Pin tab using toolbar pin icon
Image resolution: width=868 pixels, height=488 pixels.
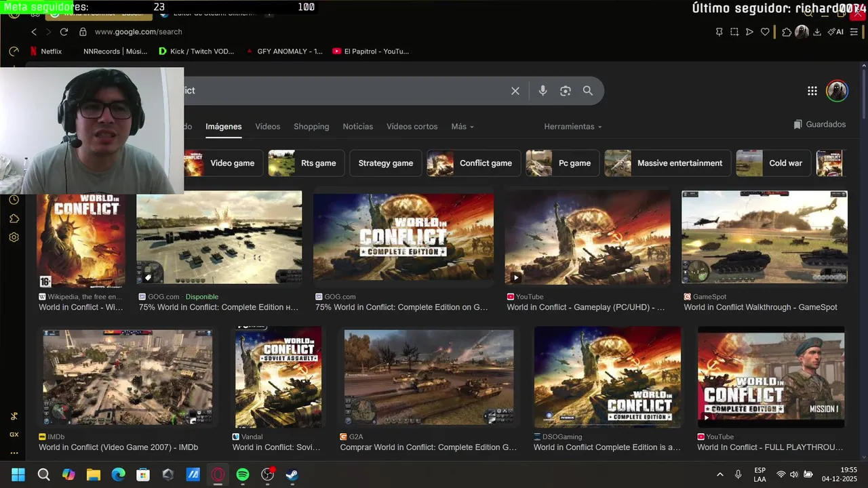click(x=719, y=32)
